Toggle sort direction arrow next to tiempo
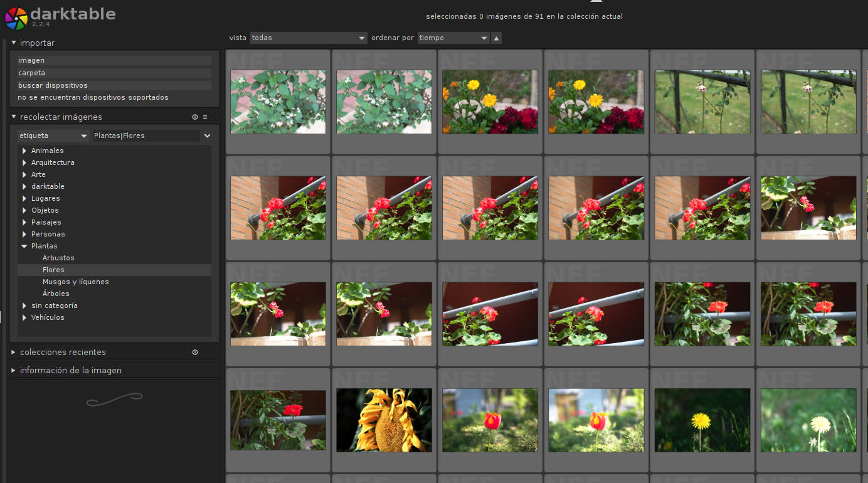The image size is (868, 483). coord(497,38)
